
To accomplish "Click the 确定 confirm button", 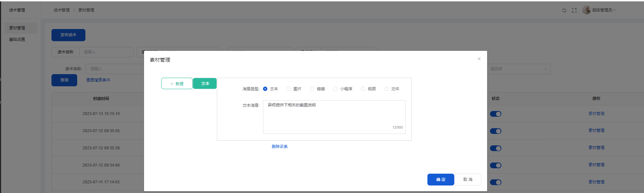I will coord(441,179).
